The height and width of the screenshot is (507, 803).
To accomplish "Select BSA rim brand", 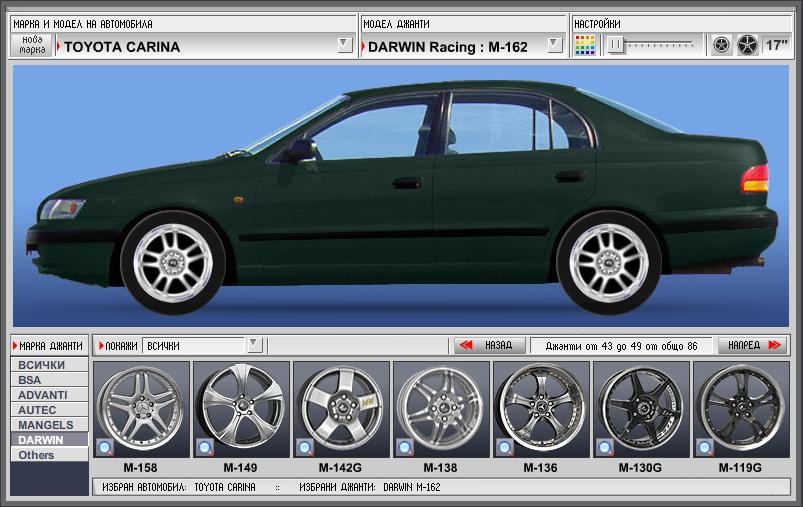I will click(49, 380).
